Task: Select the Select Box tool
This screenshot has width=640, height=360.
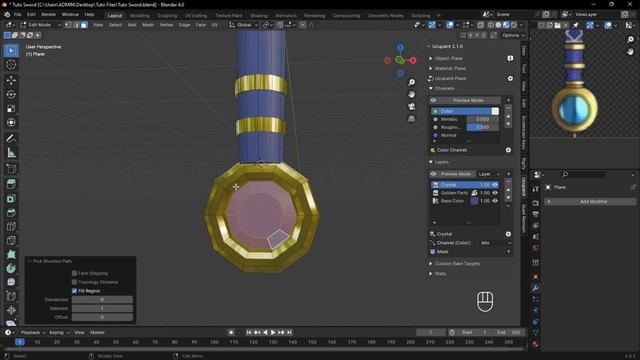Action: (x=11, y=50)
